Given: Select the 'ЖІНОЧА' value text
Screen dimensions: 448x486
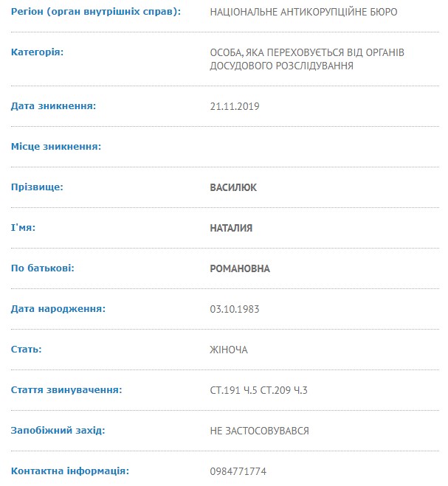Looking at the screenshot, I should click(x=229, y=350).
